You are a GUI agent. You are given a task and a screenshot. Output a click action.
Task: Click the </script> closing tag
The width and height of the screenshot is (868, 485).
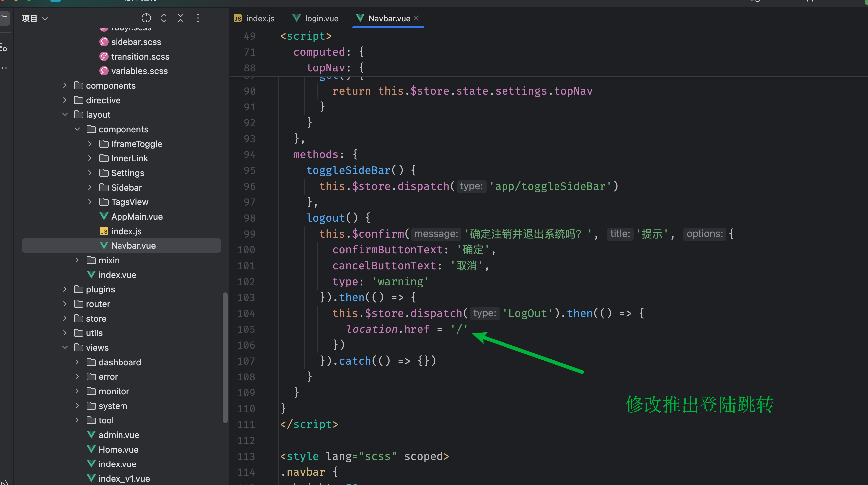[x=309, y=424]
